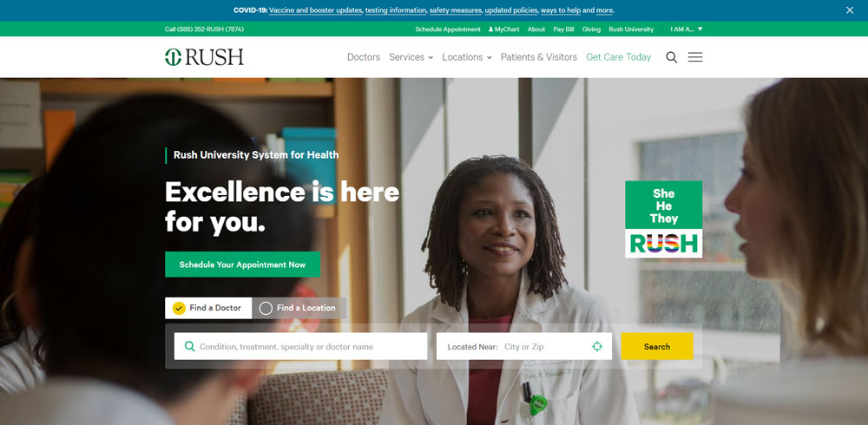
Task: Click the magnifier icon in the condition field
Action: click(189, 346)
